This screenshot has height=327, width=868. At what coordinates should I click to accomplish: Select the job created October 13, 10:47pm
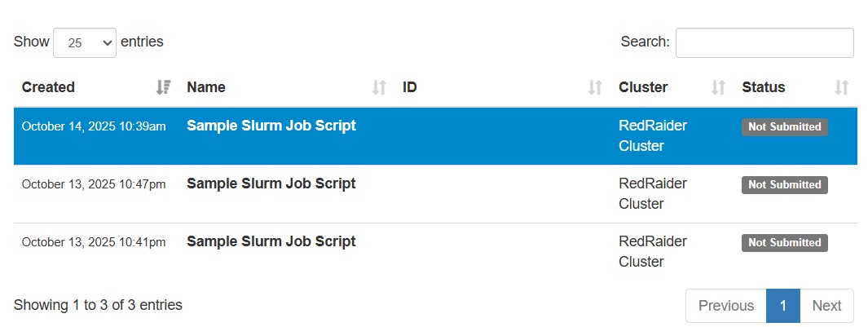(94, 184)
